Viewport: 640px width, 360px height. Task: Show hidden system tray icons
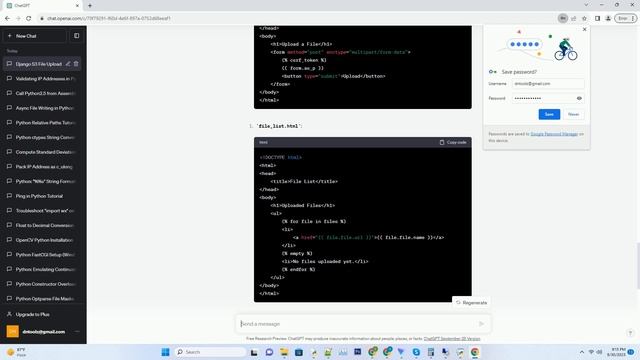pyautogui.click(x=582, y=352)
